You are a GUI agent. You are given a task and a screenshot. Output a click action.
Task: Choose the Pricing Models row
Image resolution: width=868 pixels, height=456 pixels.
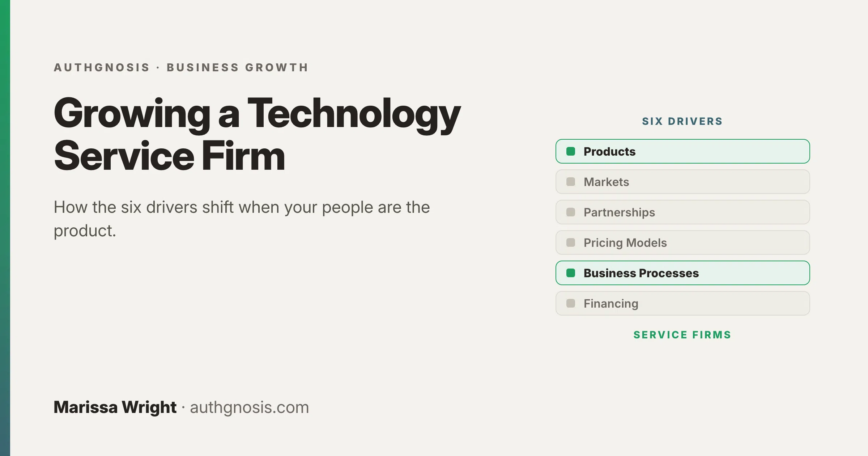click(x=682, y=242)
